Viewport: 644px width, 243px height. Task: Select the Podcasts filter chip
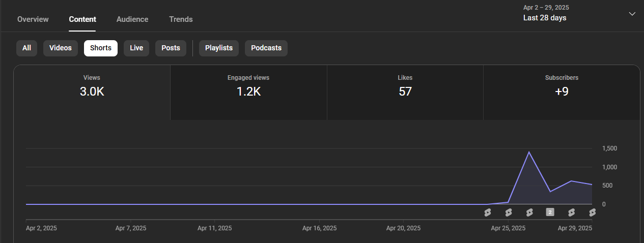click(x=266, y=48)
